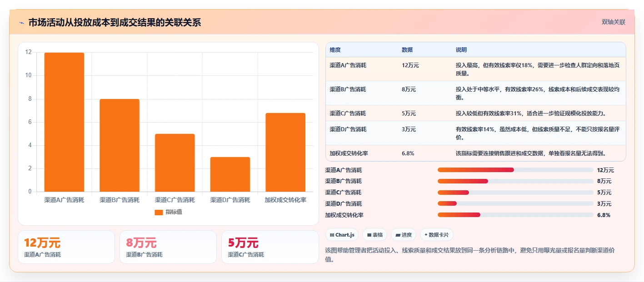
Task: Open the 12万元 渠道A广告消耗 data card
Action: click(66, 247)
